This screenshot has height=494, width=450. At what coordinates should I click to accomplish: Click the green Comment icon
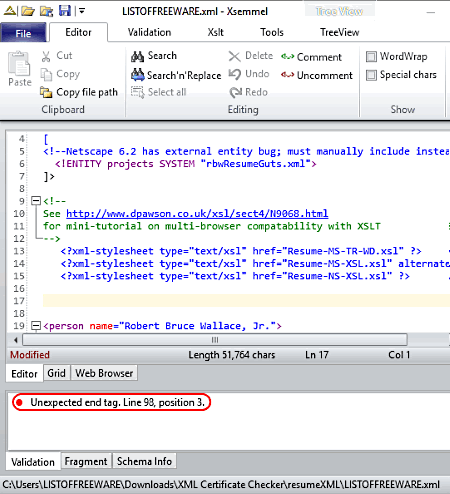pyautogui.click(x=287, y=57)
